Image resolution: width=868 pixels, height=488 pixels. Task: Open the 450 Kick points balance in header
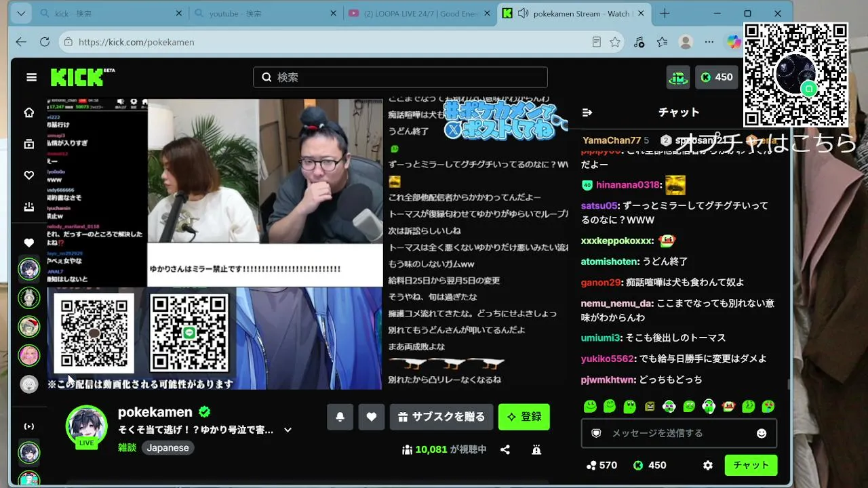pyautogui.click(x=717, y=77)
